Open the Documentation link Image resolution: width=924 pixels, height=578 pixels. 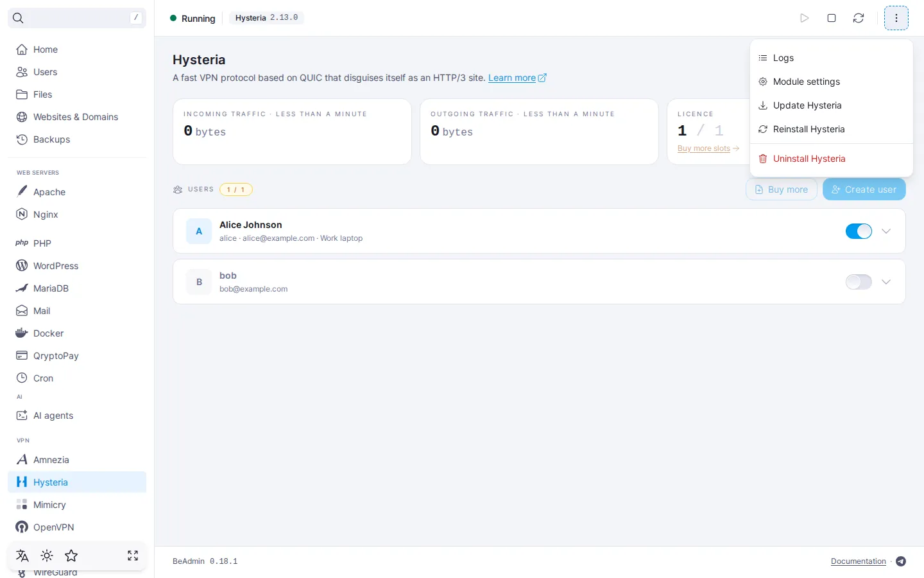pos(858,561)
